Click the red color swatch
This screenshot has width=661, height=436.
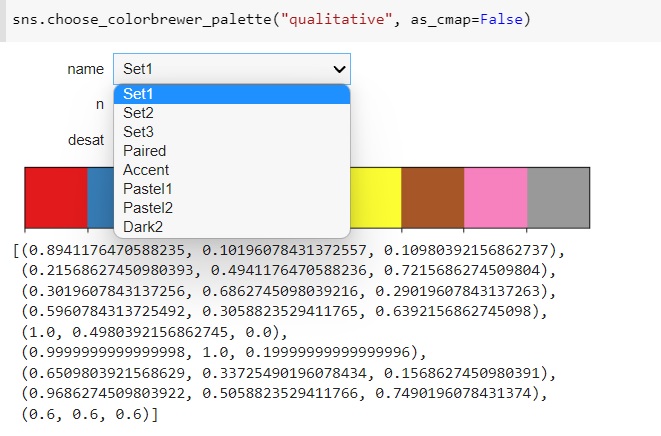56,198
